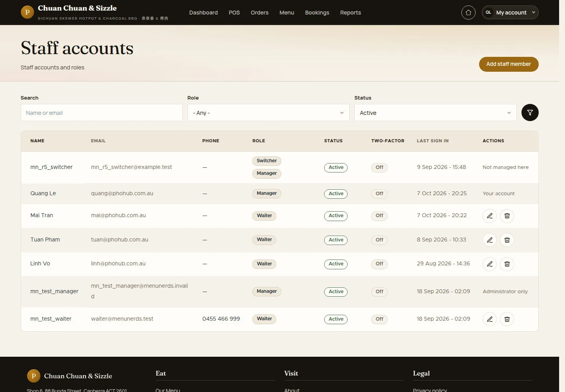Click Active status badge for Linh Vo
This screenshot has height=392, width=565.
click(x=336, y=264)
